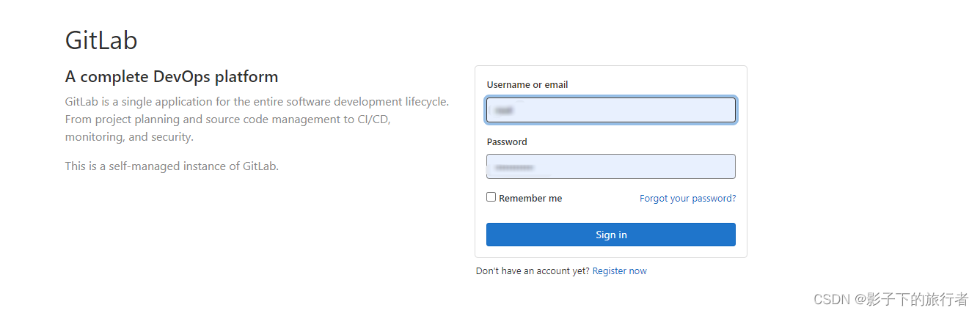This screenshot has height=313, width=980.
Task: Click the 'monitoring, and security.' text line
Action: point(129,137)
